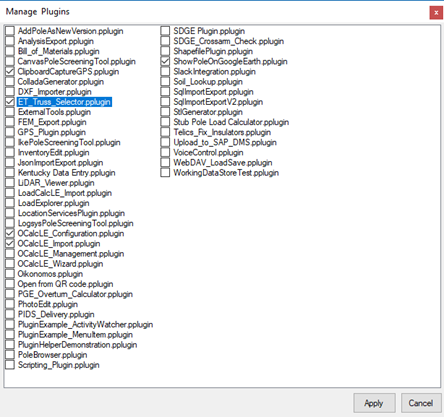Uncheck OCalcLE_Configuration.pplugin checkbox
Image resolution: width=444 pixels, height=417 pixels.
click(x=10, y=233)
